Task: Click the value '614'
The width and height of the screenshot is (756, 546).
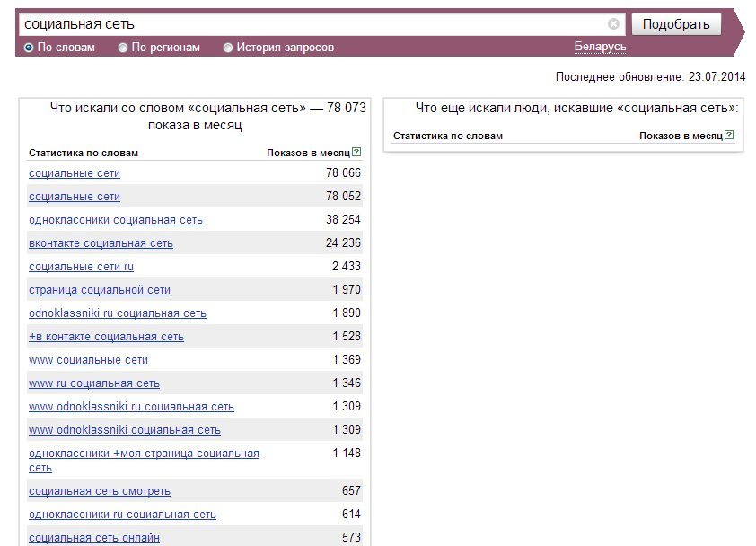Action: 351,515
